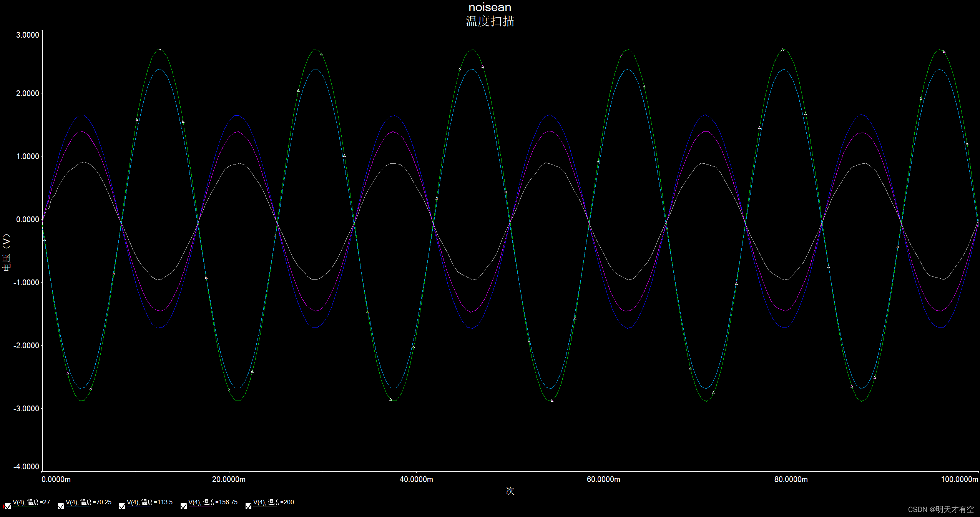Select the V(4), 温度=113.5 legend label
The image size is (980, 517).
coord(149,502)
